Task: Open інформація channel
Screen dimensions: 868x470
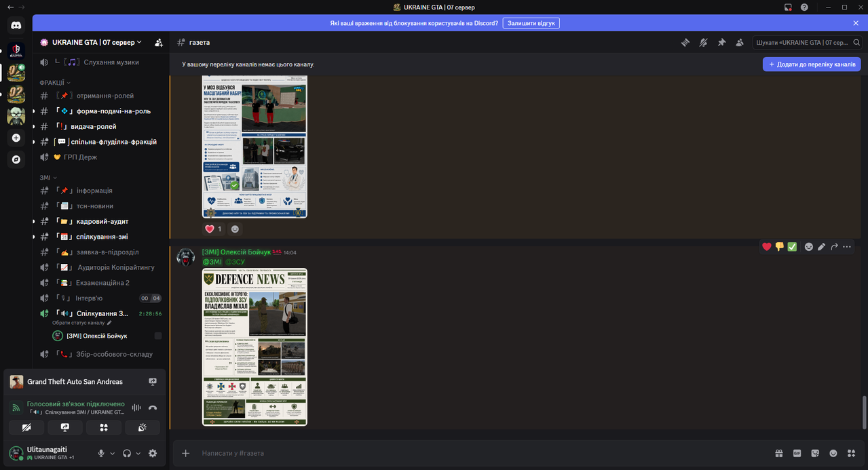Action: (x=100, y=191)
